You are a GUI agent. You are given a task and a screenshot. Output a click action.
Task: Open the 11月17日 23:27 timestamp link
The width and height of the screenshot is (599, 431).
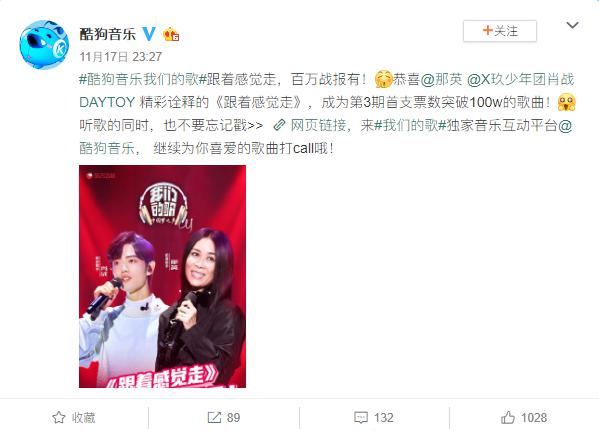(121, 57)
